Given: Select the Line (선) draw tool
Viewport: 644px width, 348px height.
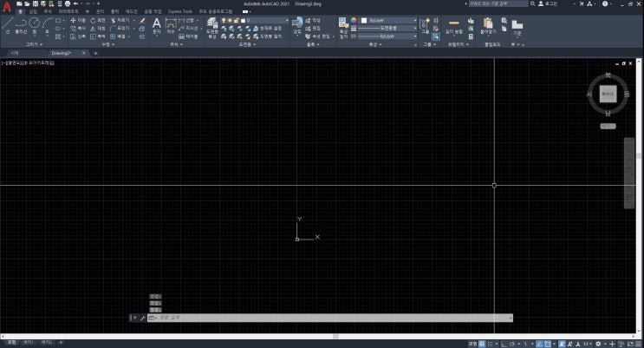Looking at the screenshot, I should point(8,25).
